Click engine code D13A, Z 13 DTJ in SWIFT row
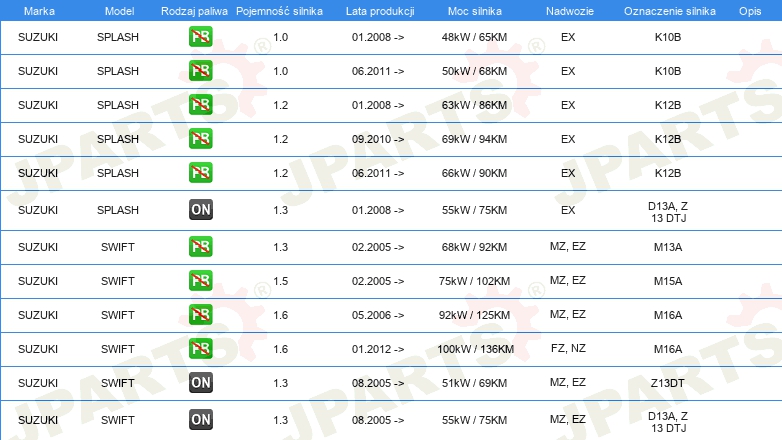This screenshot has height=440, width=782. [x=668, y=422]
